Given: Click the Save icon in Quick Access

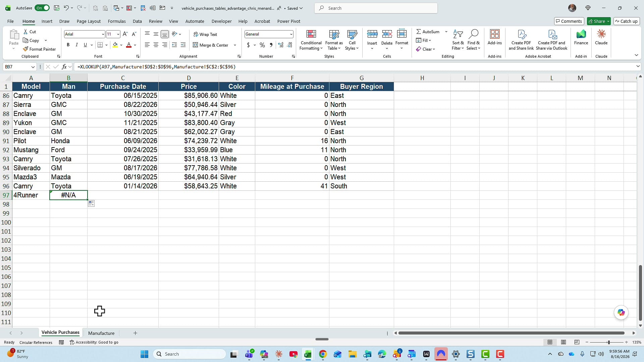Looking at the screenshot, I should pos(56,8).
